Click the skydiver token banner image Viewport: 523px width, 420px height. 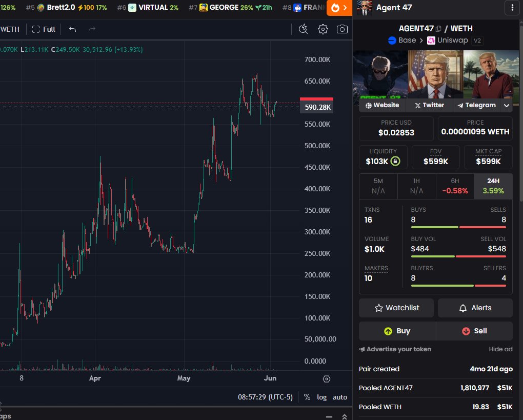(x=380, y=74)
